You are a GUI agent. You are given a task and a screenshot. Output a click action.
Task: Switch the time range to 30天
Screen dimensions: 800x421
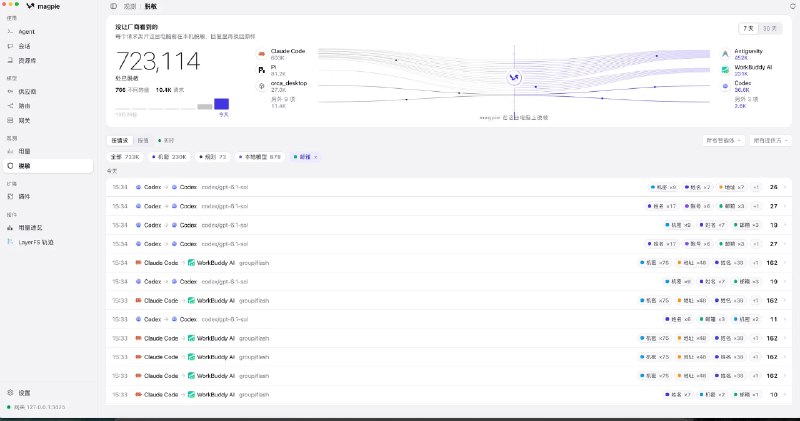coord(770,29)
